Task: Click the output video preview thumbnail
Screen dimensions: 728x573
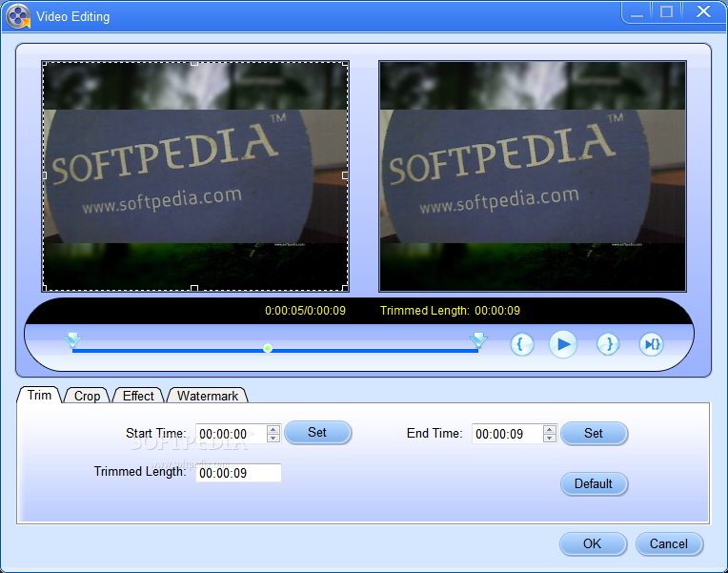Action: [532, 176]
